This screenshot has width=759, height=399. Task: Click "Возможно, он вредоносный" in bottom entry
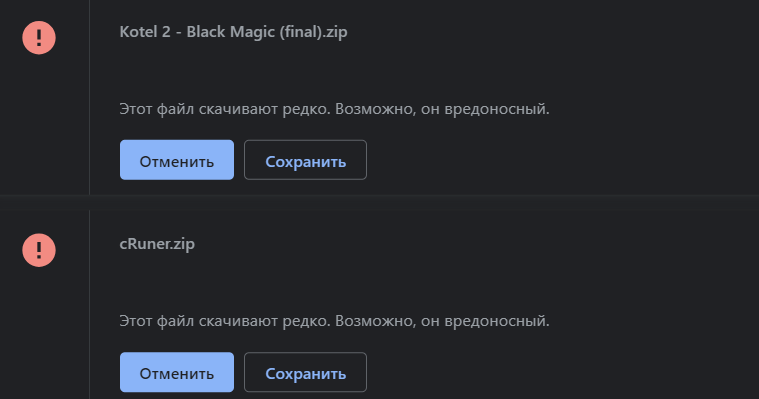click(x=442, y=321)
